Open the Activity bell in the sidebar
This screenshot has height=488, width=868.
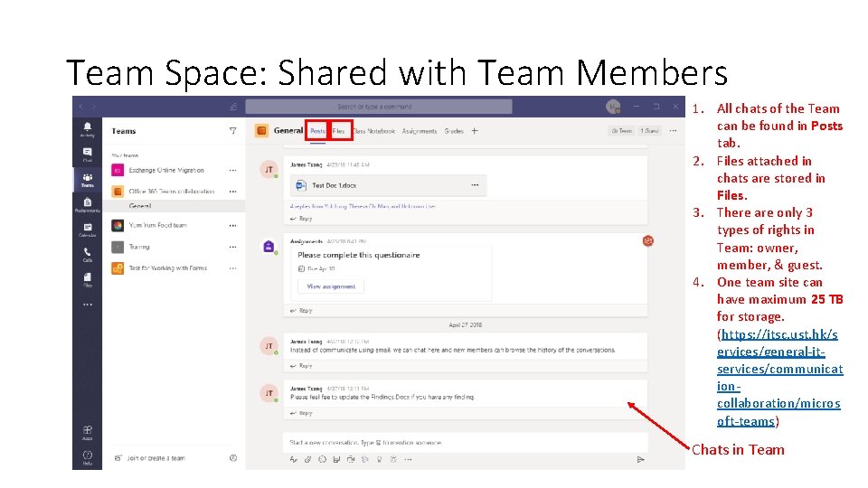pos(88,129)
